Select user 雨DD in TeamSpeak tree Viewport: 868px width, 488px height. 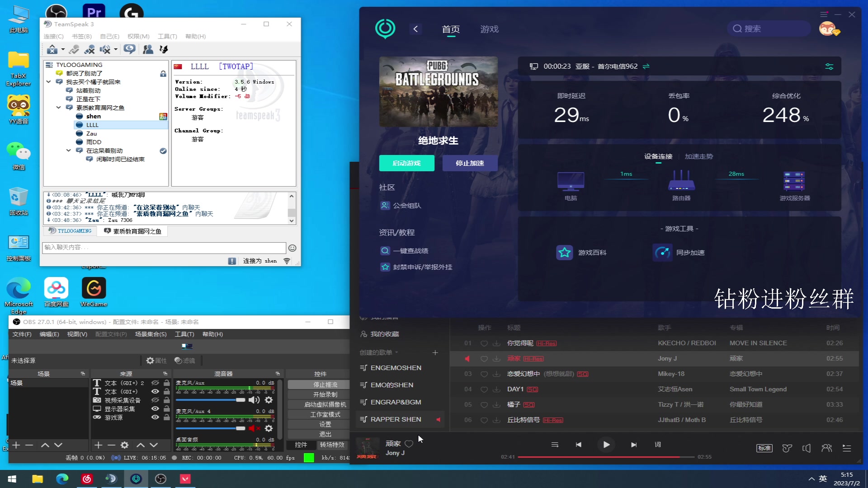click(x=94, y=142)
